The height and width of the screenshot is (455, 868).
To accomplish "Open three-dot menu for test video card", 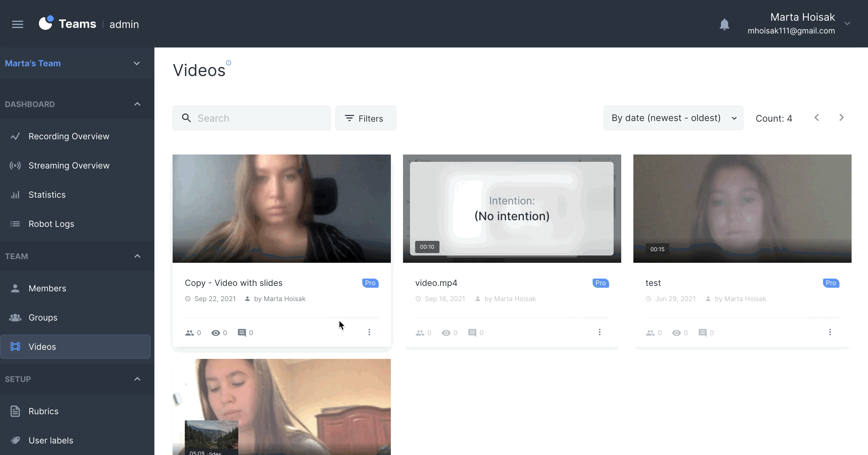I will point(830,332).
